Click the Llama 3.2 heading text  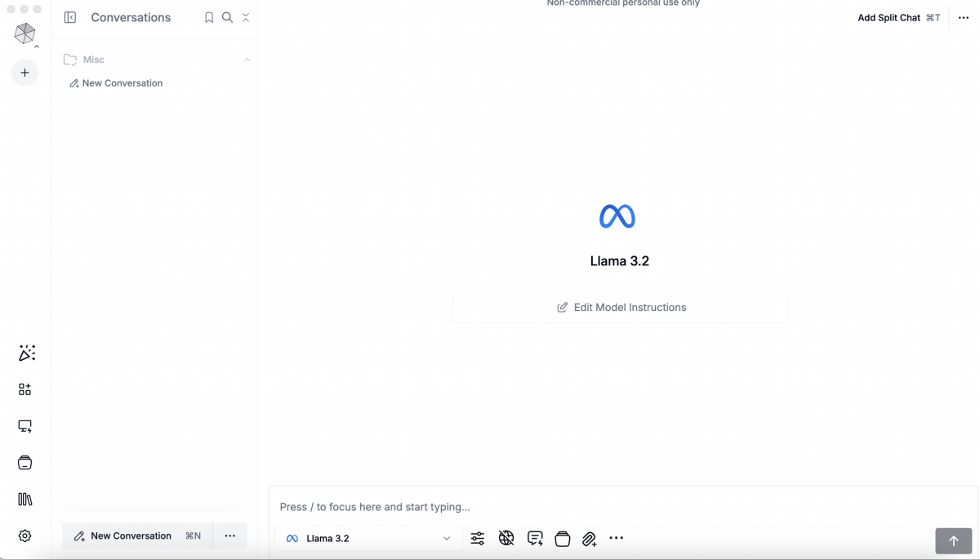tap(620, 261)
